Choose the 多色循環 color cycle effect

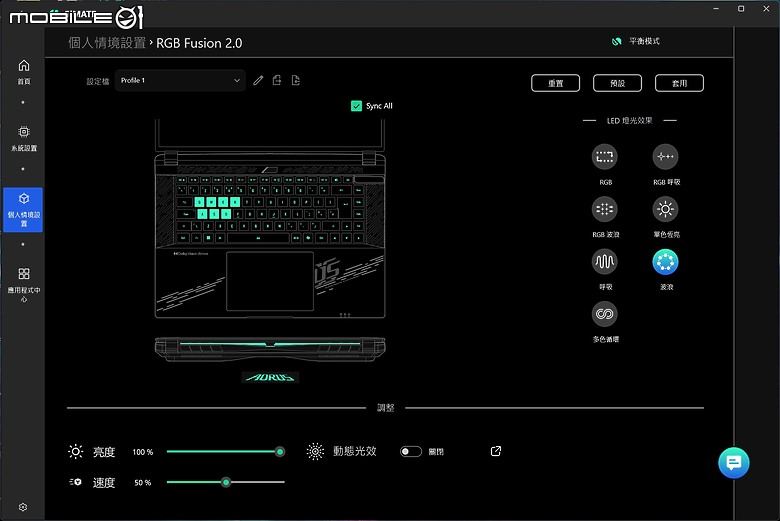pos(604,314)
